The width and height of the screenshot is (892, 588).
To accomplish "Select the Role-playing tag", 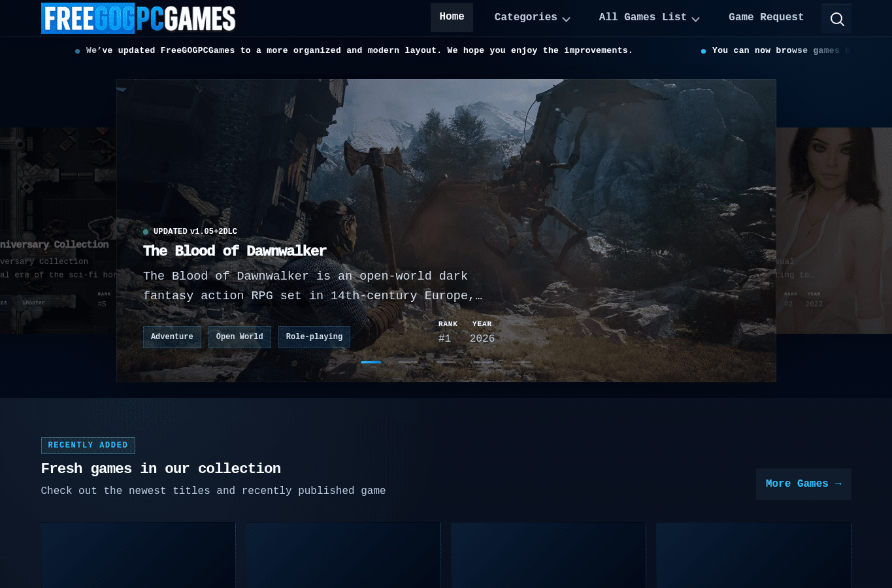I will tap(314, 337).
